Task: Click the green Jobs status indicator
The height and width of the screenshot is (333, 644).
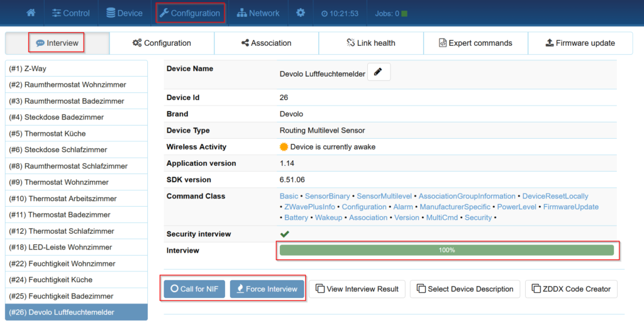Action: tap(404, 13)
